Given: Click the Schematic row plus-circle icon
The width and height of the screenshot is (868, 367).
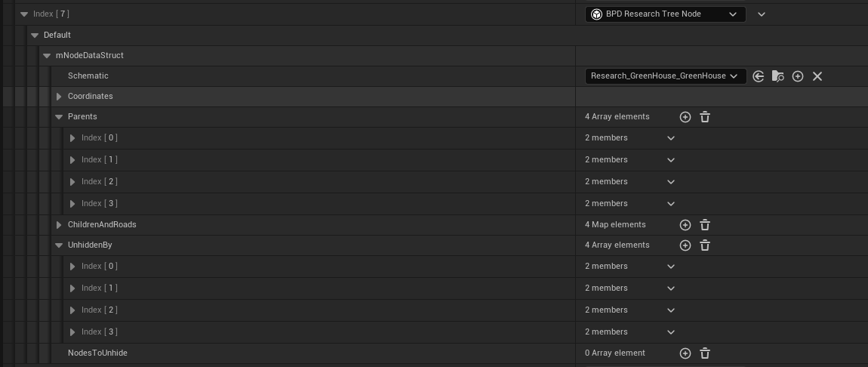Looking at the screenshot, I should click(x=798, y=76).
